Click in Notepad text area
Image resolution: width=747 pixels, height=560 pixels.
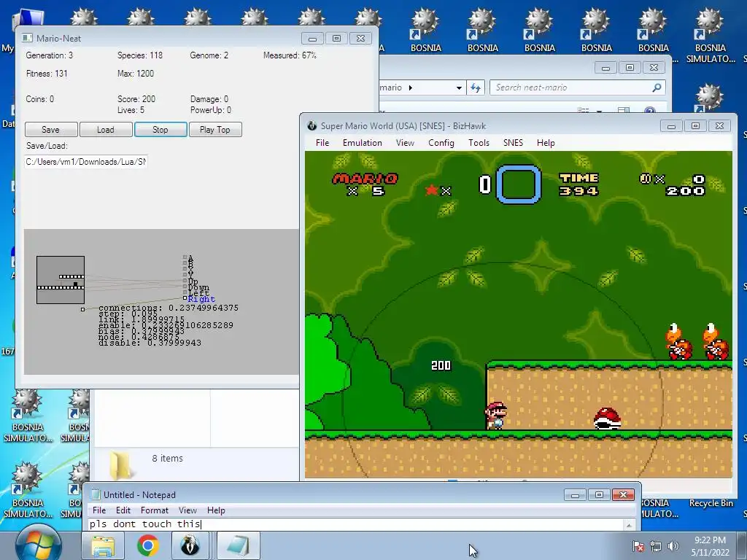tap(355, 524)
